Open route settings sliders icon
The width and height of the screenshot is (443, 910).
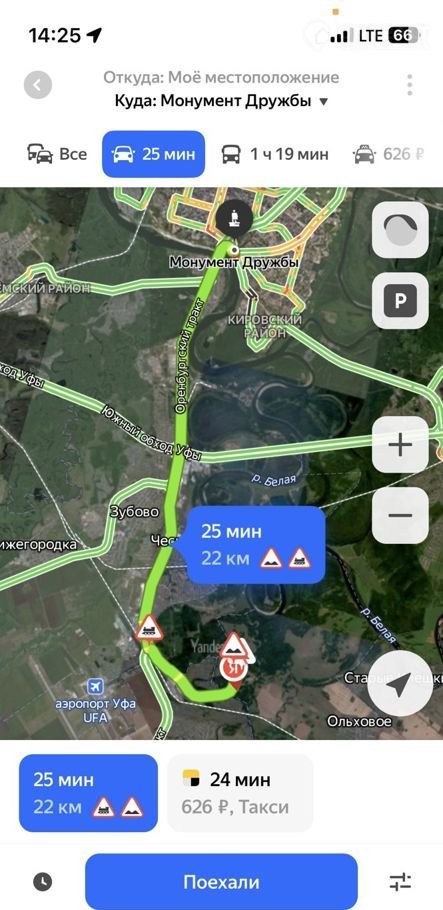point(401,882)
